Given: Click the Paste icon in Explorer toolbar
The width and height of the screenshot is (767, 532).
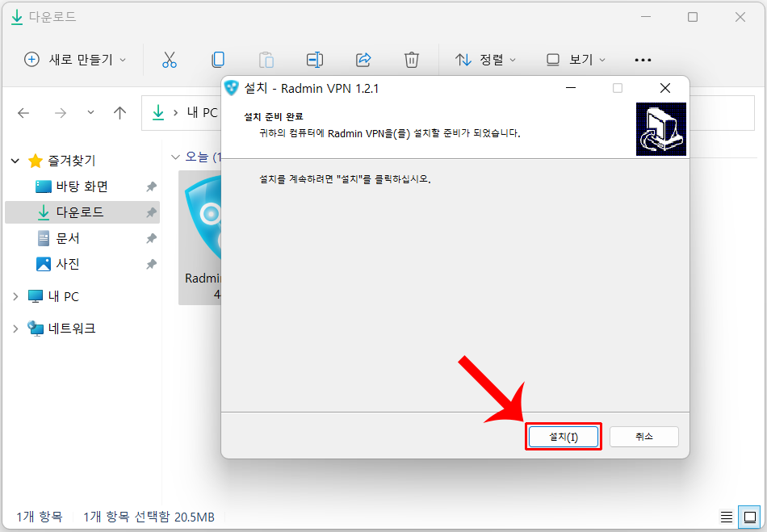Looking at the screenshot, I should pos(266,60).
